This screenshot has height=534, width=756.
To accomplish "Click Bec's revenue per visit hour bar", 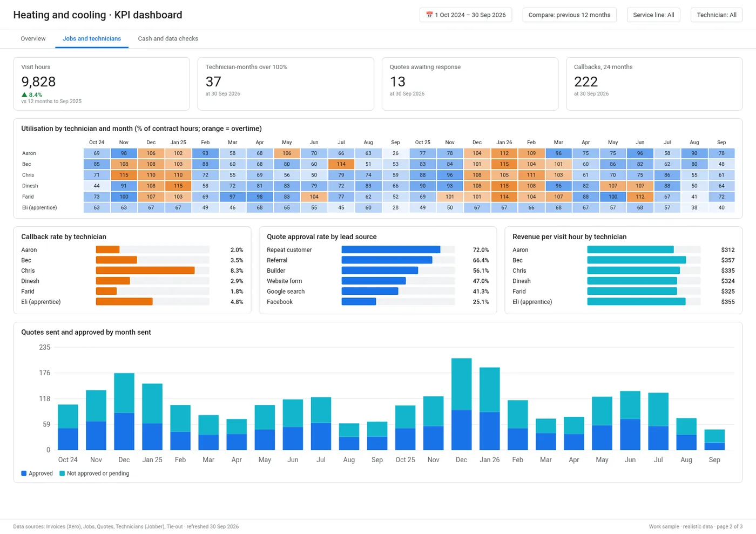I will (x=637, y=260).
